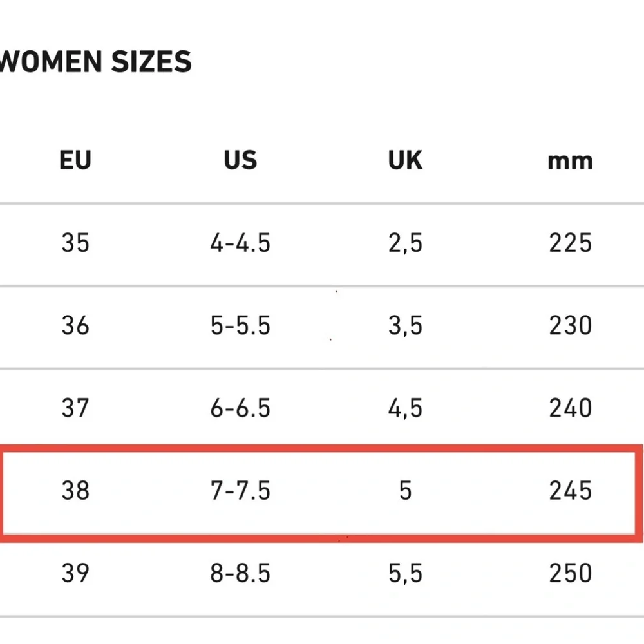The width and height of the screenshot is (644, 644).
Task: Click US size 8-8.5 cell
Action: (x=240, y=573)
